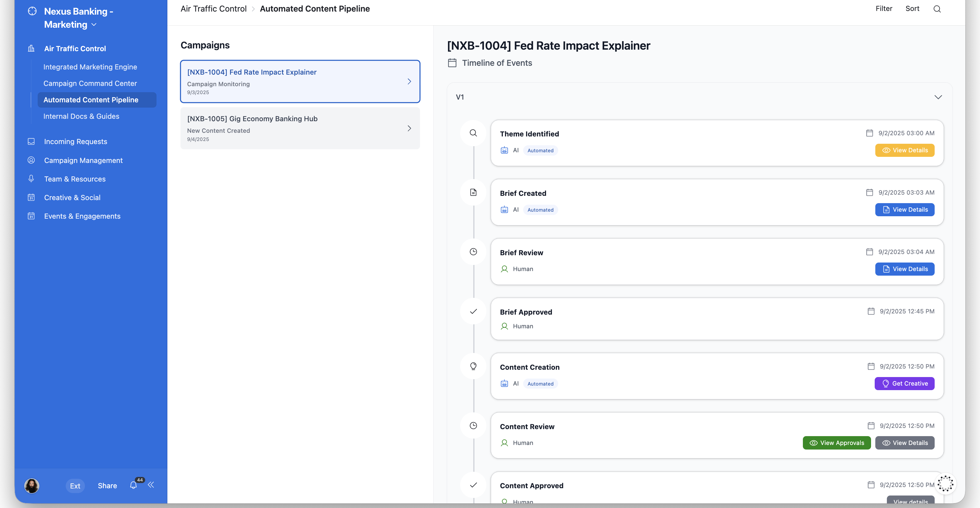
Task: Click the Incoming Requests inbox icon
Action: [x=31, y=141]
